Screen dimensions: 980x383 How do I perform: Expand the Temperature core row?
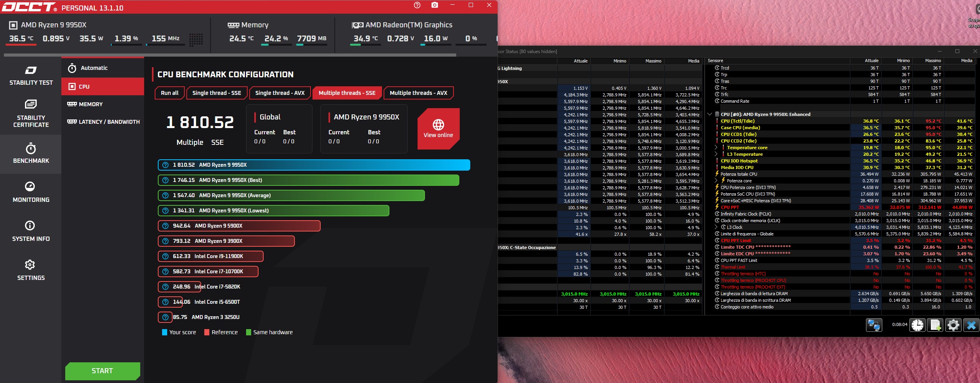pyautogui.click(x=716, y=148)
